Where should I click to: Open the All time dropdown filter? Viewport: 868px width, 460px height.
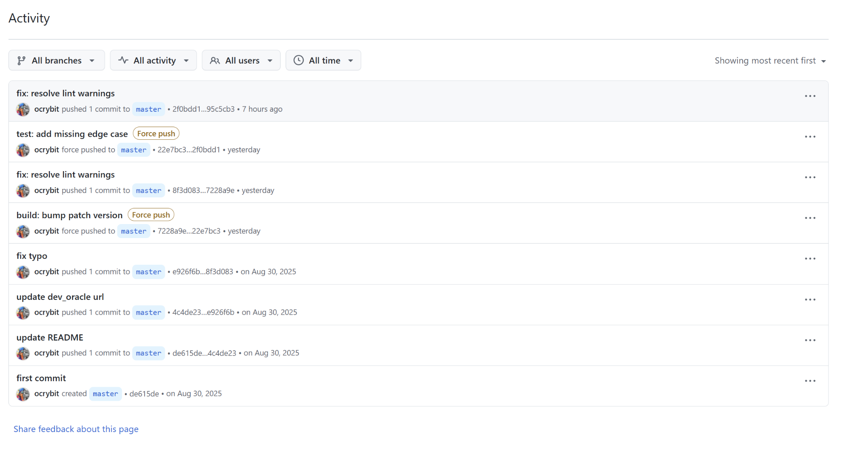point(323,60)
